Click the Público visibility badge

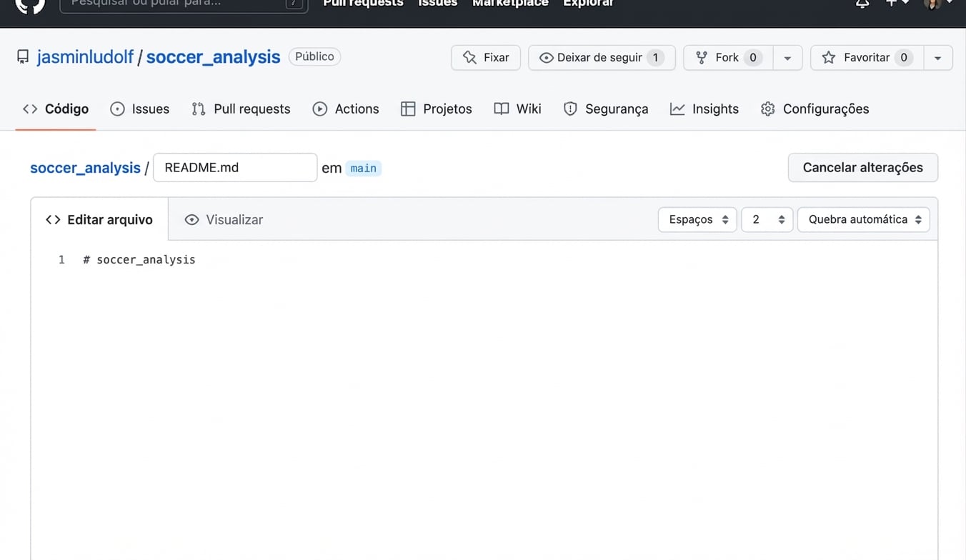coord(314,57)
